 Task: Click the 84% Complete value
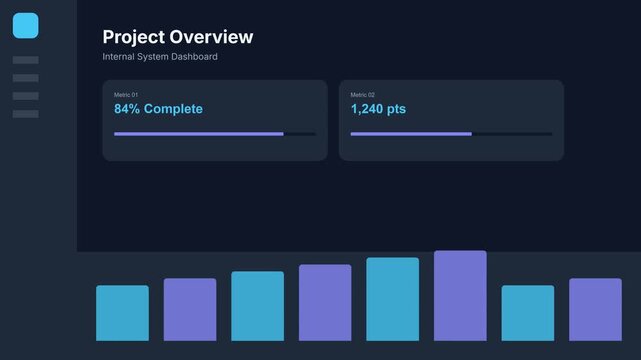(158, 109)
